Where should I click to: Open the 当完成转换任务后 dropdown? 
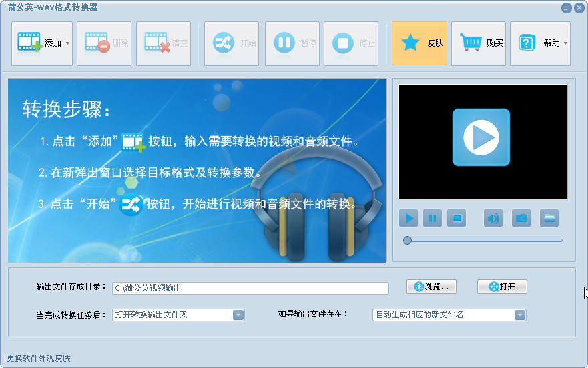[178, 315]
